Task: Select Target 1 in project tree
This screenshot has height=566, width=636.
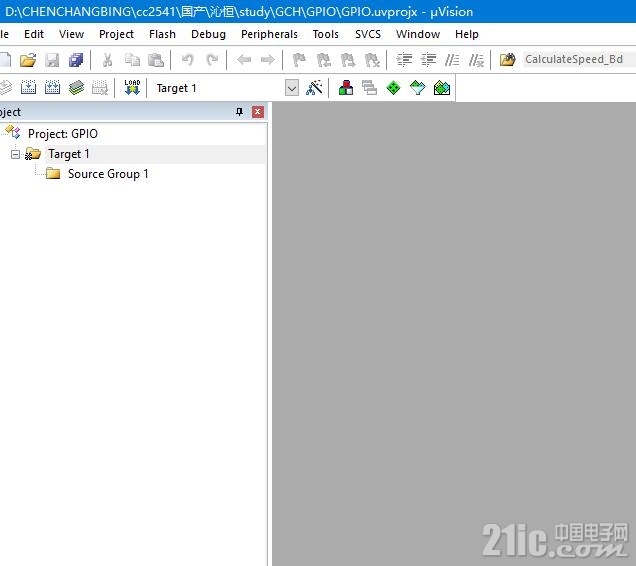Action: pyautogui.click(x=69, y=154)
